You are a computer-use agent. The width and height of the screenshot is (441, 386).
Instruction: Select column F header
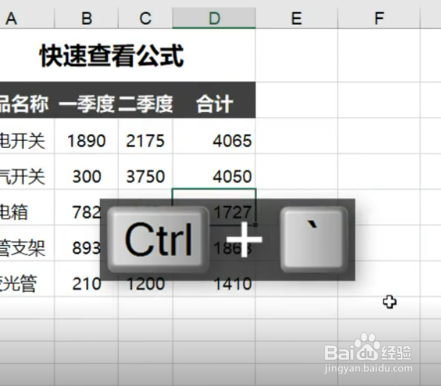[379, 18]
